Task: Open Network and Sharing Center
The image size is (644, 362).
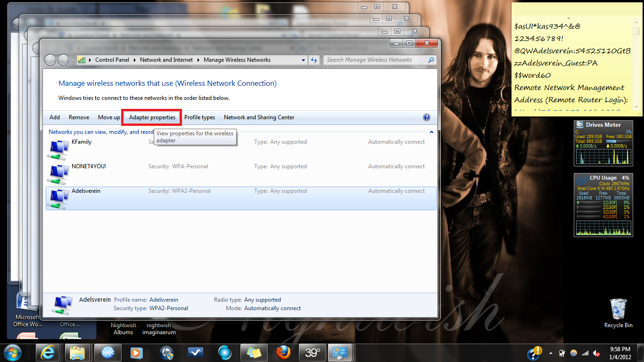Action: [x=259, y=117]
